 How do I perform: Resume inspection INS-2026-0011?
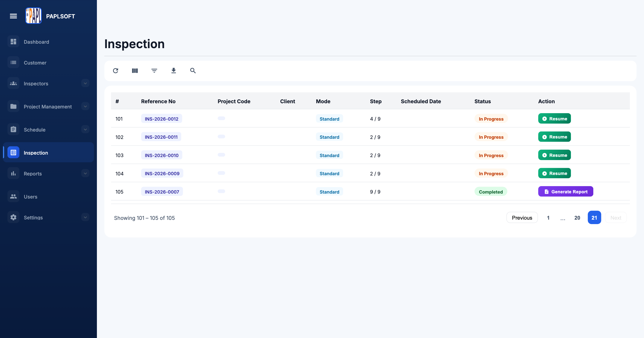pos(554,137)
